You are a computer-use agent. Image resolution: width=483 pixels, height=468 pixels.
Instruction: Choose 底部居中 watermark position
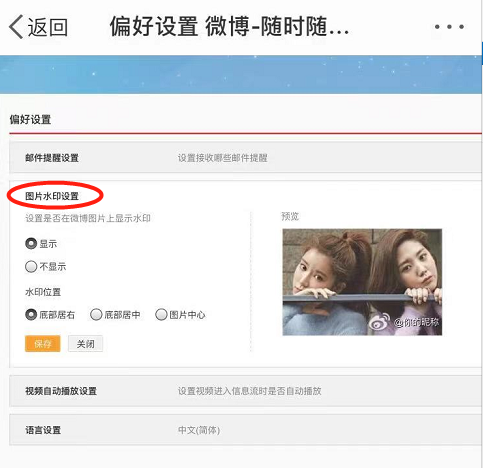click(x=96, y=315)
